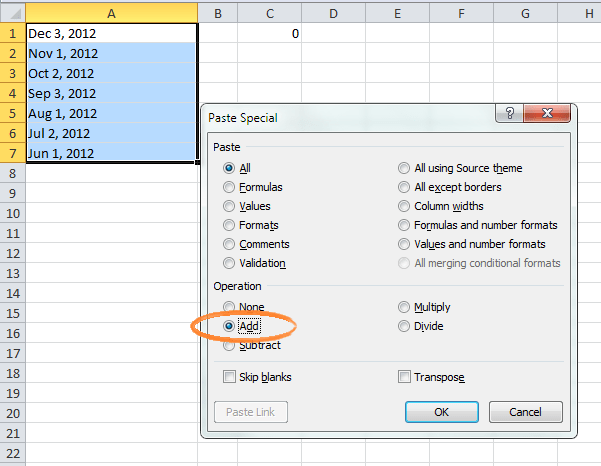Screen dimensions: 601x466
Task: Click cell C1 containing 0
Action: [270, 33]
